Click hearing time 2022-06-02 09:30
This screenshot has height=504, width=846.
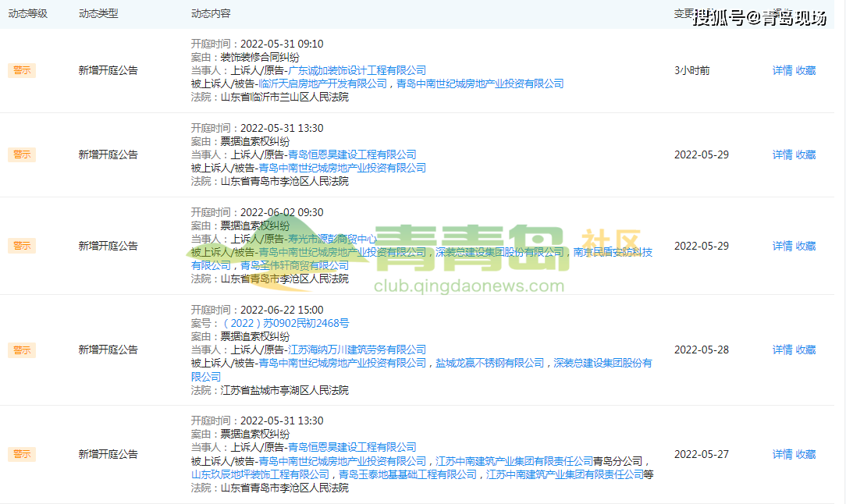tap(282, 212)
